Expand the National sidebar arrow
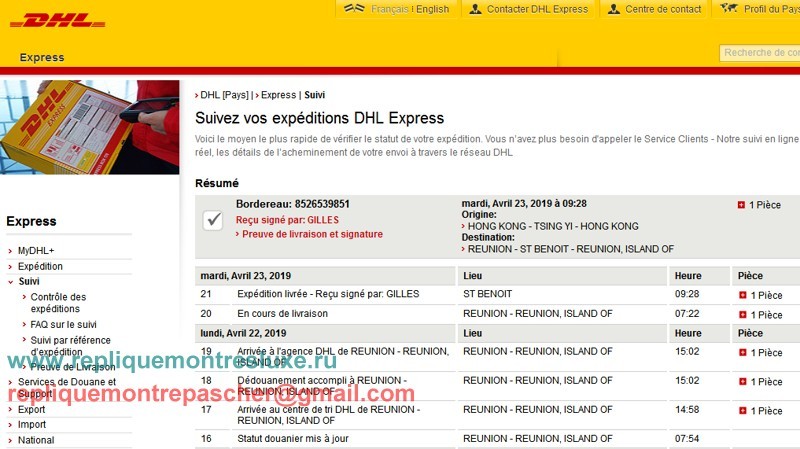800x449 pixels. tap(10, 440)
